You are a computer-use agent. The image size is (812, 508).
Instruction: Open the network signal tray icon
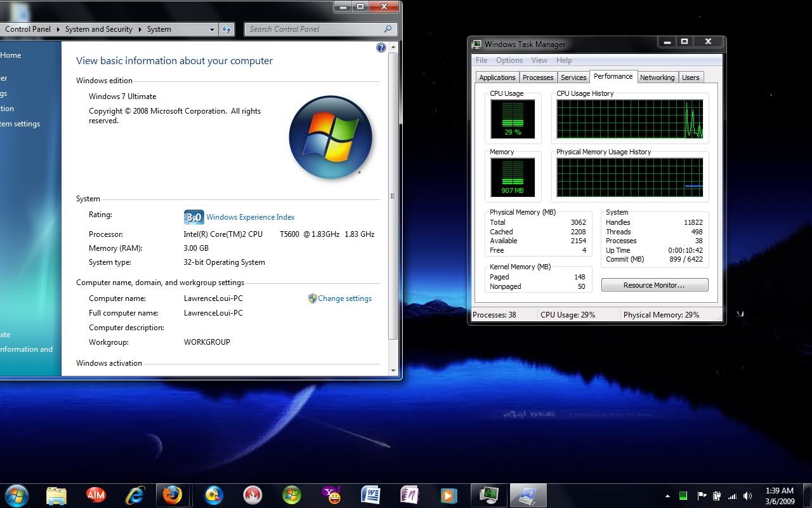coord(733,496)
